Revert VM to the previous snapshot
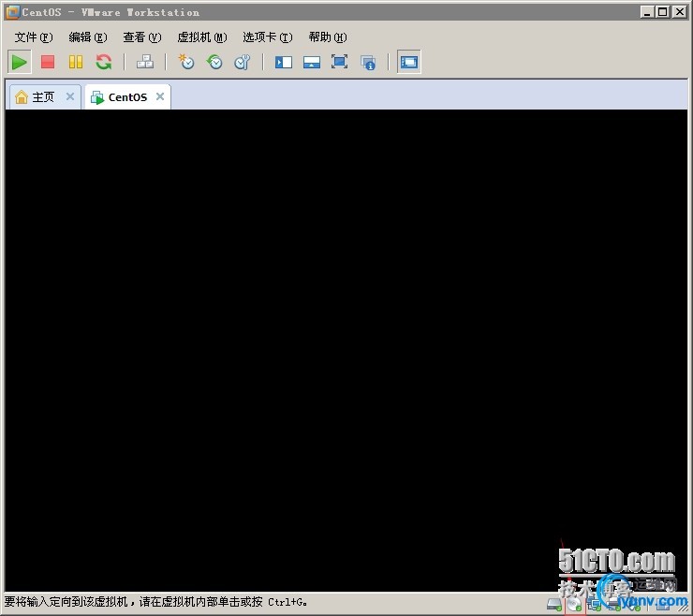The height and width of the screenshot is (616, 693). pos(214,62)
